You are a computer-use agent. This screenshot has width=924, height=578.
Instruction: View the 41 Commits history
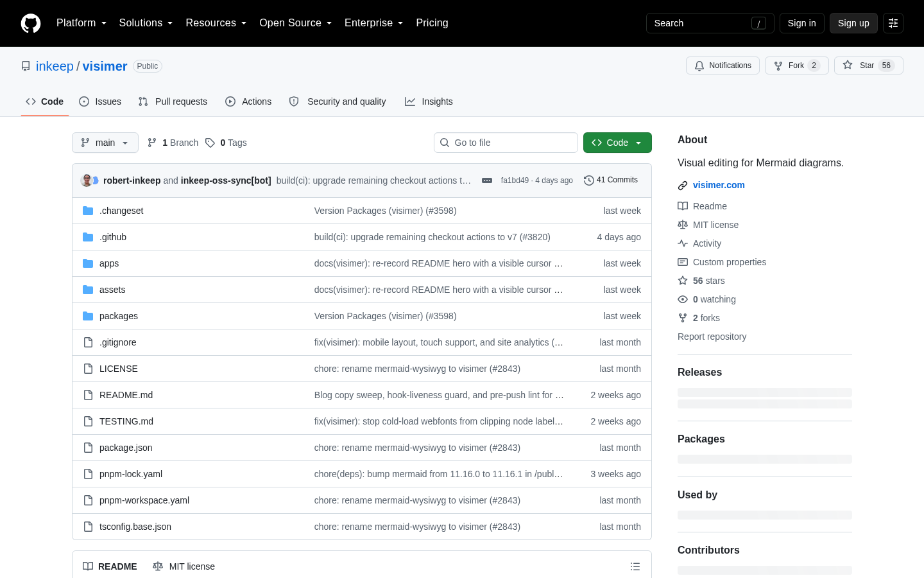click(611, 180)
